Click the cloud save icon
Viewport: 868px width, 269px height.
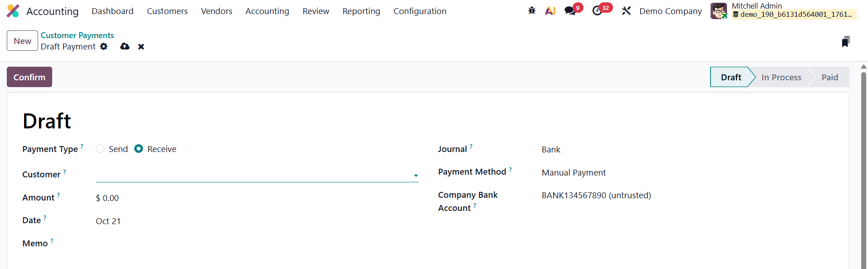(x=125, y=47)
